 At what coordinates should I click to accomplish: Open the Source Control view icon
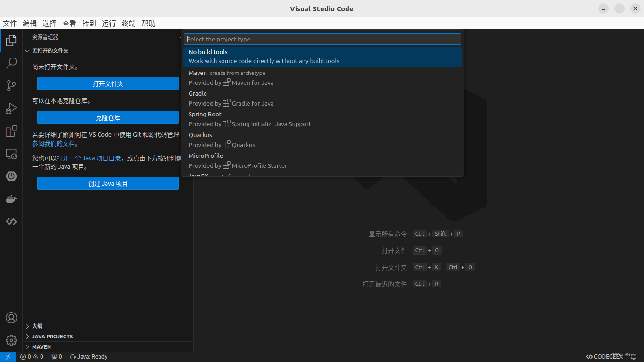pos(11,86)
